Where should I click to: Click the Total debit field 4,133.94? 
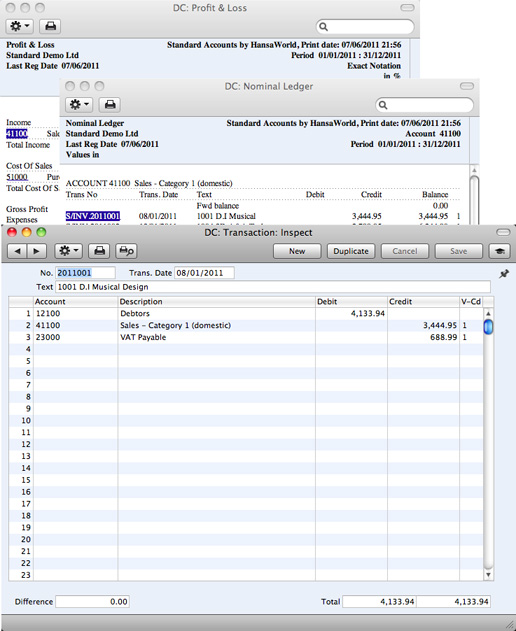(379, 602)
